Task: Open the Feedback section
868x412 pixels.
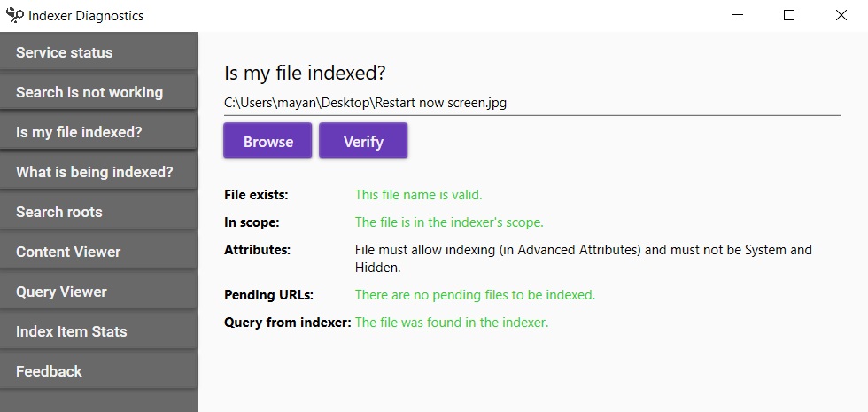Action: [x=98, y=371]
